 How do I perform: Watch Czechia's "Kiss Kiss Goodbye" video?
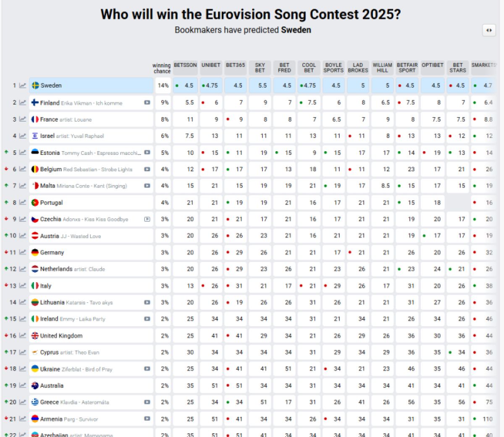click(147, 219)
